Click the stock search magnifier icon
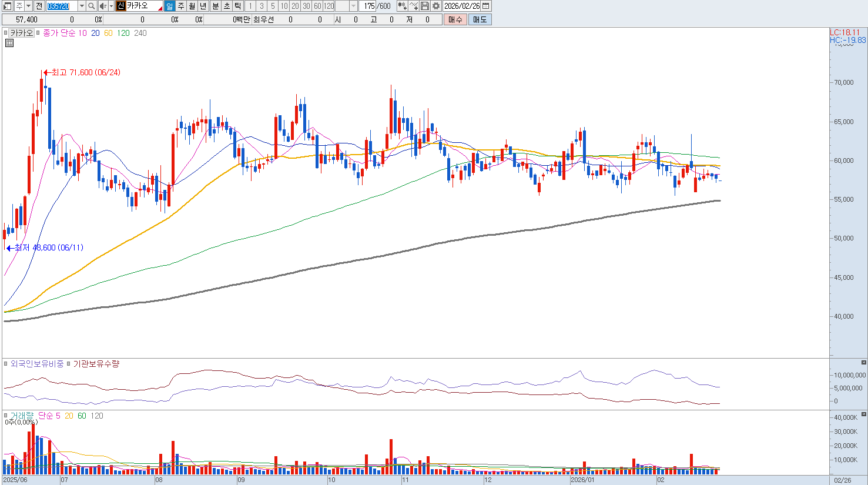Image resolution: width=868 pixels, height=485 pixels. [92, 6]
